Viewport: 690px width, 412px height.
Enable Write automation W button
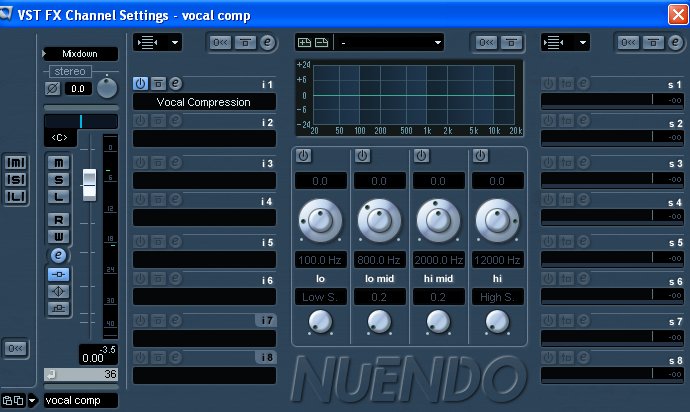(59, 236)
